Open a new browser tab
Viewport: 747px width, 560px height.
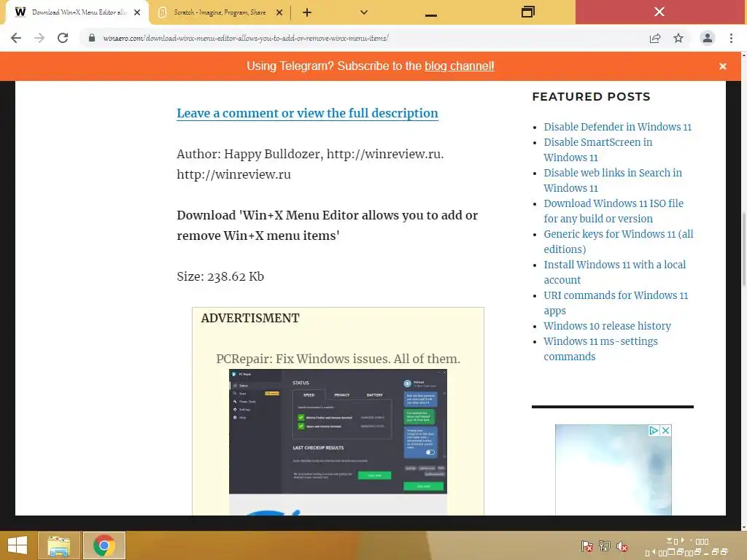[307, 12]
